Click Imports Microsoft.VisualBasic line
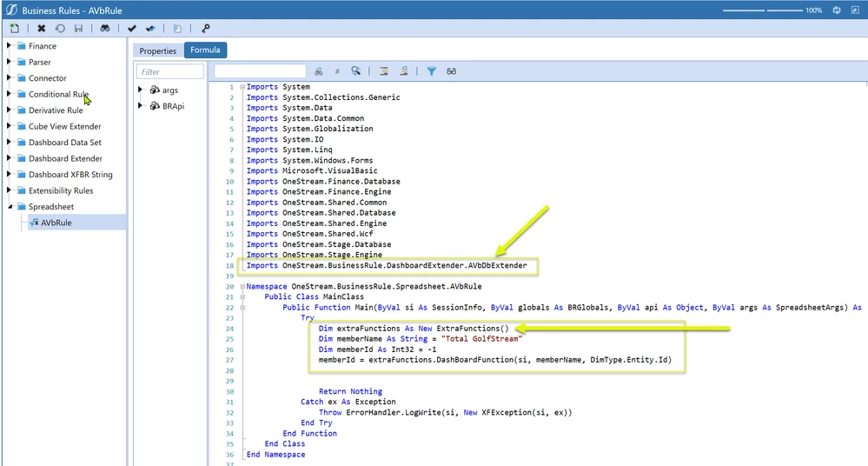868x466 pixels. point(312,170)
